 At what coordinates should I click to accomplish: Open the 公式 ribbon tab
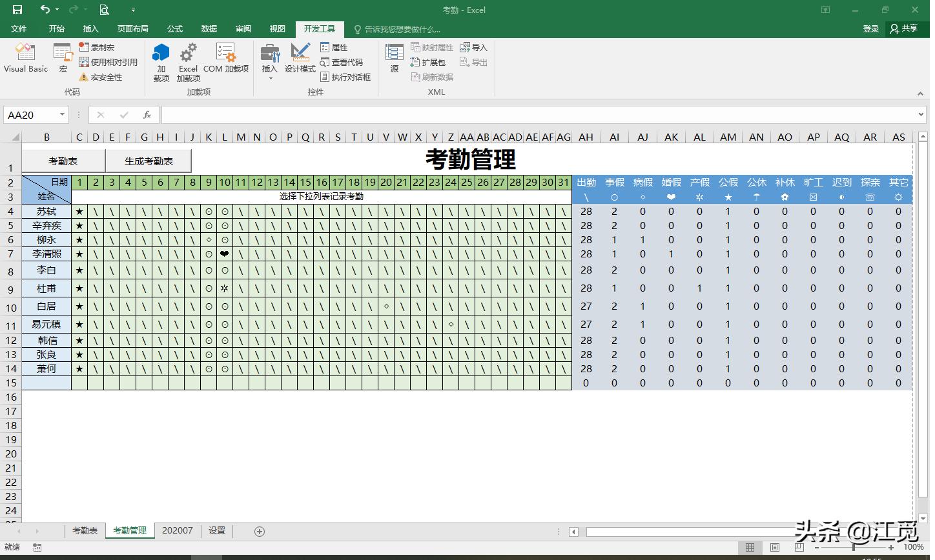(174, 28)
